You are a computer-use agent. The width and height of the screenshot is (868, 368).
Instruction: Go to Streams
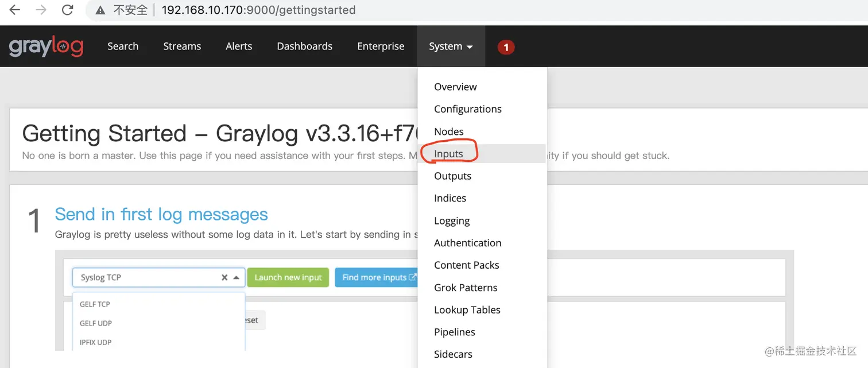coord(182,47)
